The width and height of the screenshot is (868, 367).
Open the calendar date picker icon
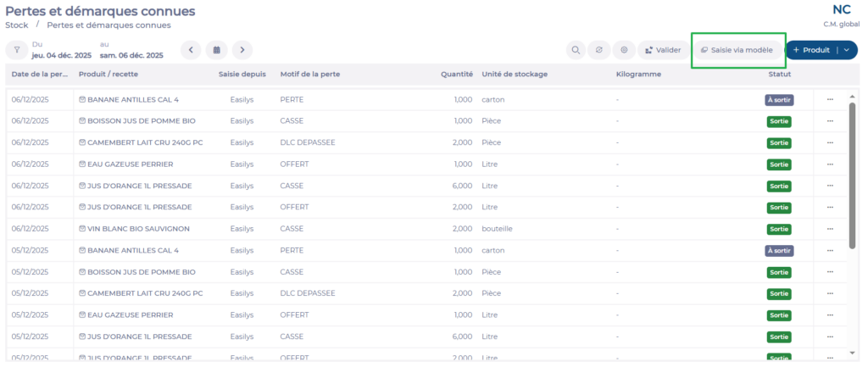pyautogui.click(x=216, y=50)
